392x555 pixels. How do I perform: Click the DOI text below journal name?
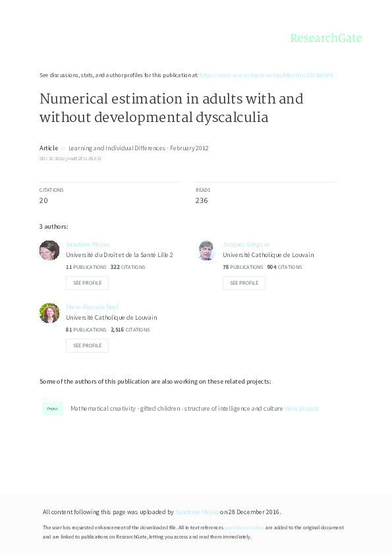70,159
